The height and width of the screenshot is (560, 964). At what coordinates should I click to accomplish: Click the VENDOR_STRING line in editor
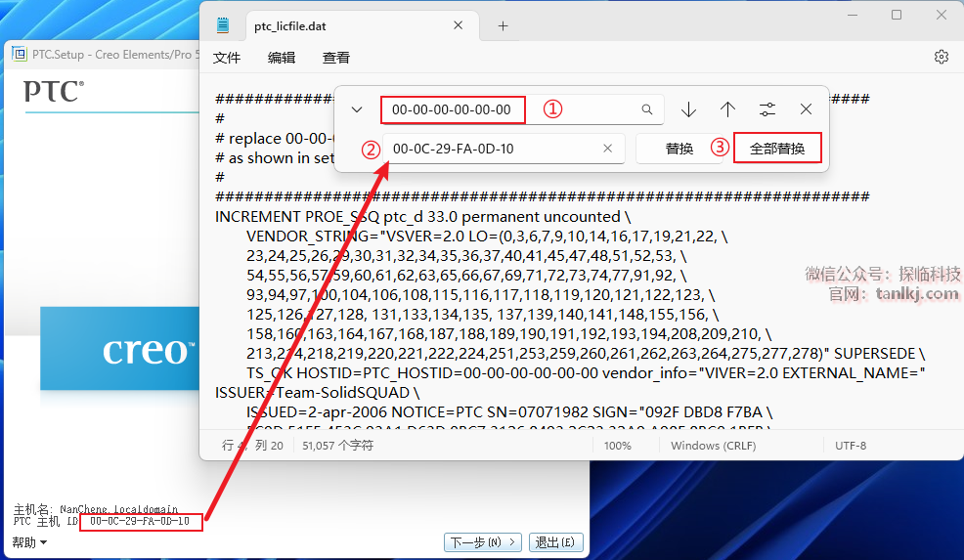click(x=487, y=237)
